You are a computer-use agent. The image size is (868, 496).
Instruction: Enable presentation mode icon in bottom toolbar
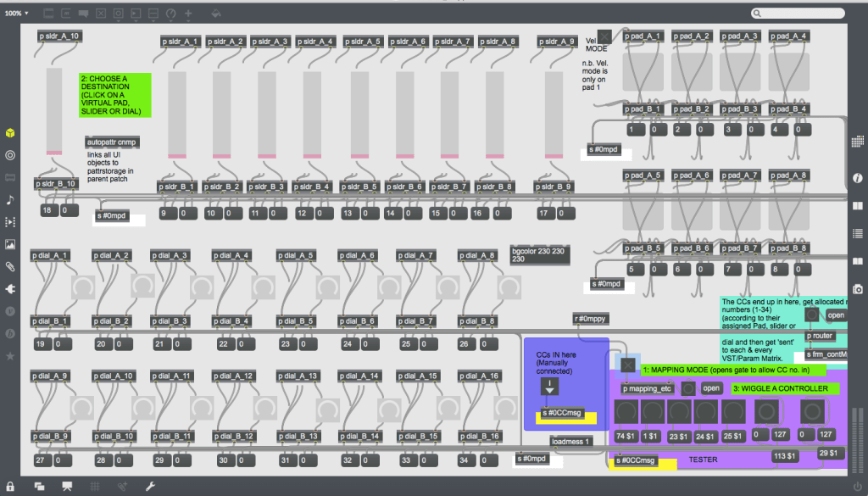[x=67, y=486]
